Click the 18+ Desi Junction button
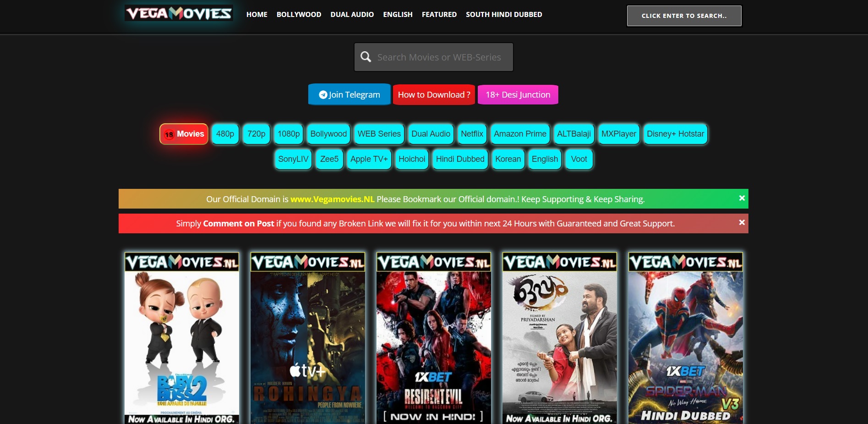 pyautogui.click(x=518, y=94)
